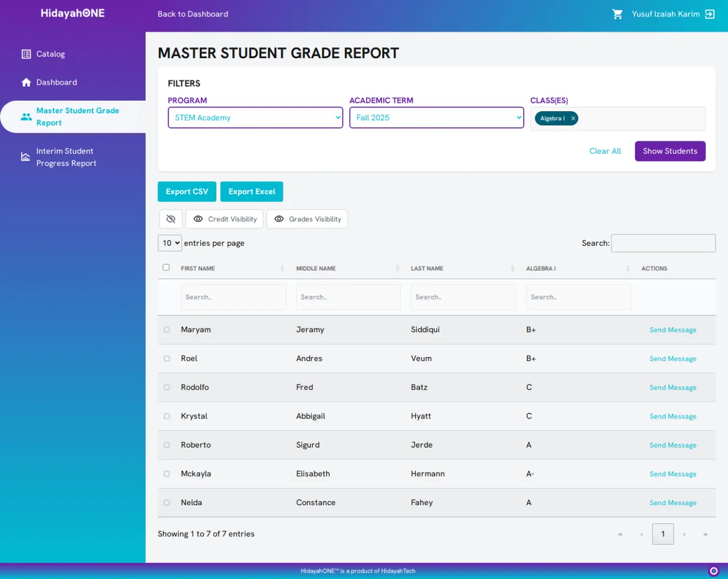This screenshot has height=579, width=728.
Task: Click the chart icon for Interim Student Progress Report
Action: point(25,156)
